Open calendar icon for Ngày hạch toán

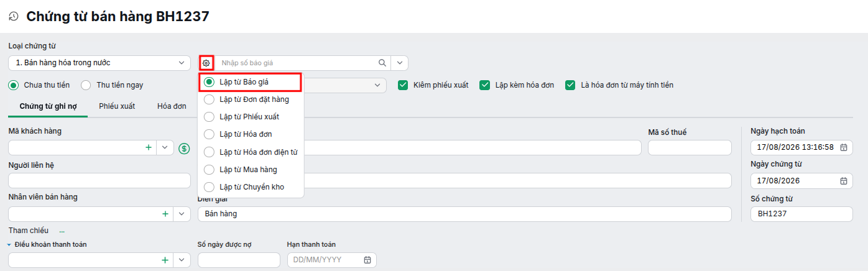tap(844, 148)
